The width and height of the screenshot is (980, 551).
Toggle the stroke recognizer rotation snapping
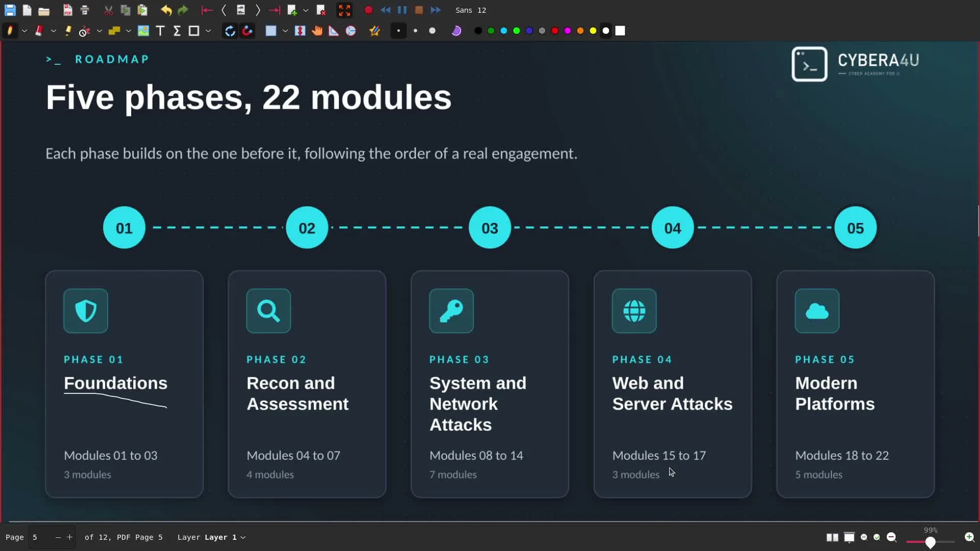tap(230, 31)
